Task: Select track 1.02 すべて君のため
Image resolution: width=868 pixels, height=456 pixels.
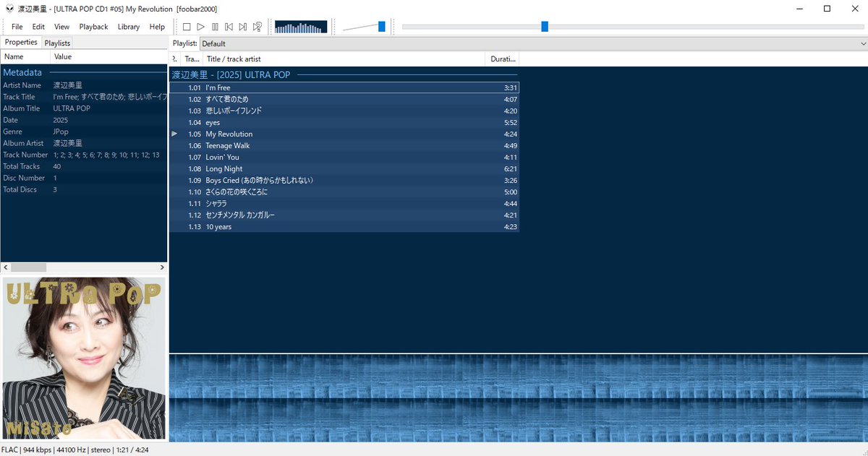Action: point(344,99)
